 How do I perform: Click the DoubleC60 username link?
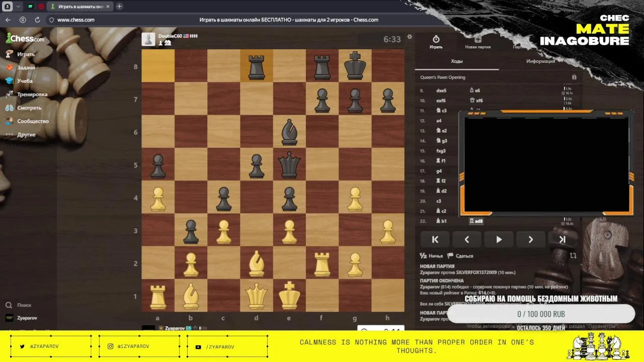click(x=170, y=36)
